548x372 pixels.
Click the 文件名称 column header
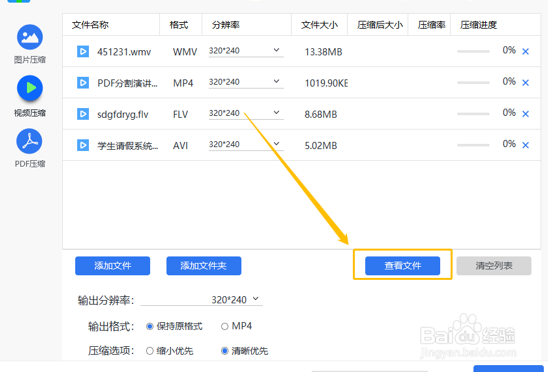(90, 25)
